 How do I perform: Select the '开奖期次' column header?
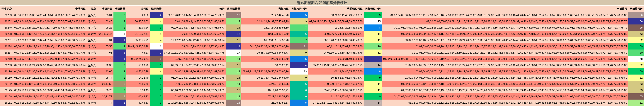pos(6,9)
